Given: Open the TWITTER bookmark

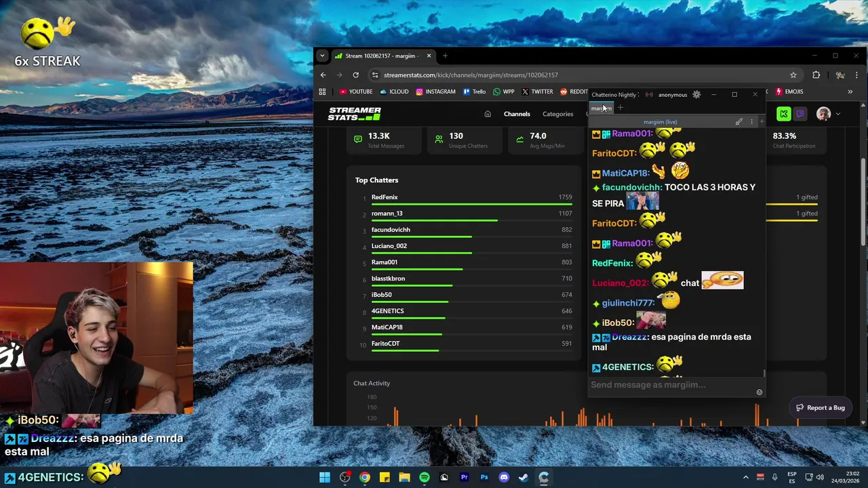Looking at the screenshot, I should (537, 91).
